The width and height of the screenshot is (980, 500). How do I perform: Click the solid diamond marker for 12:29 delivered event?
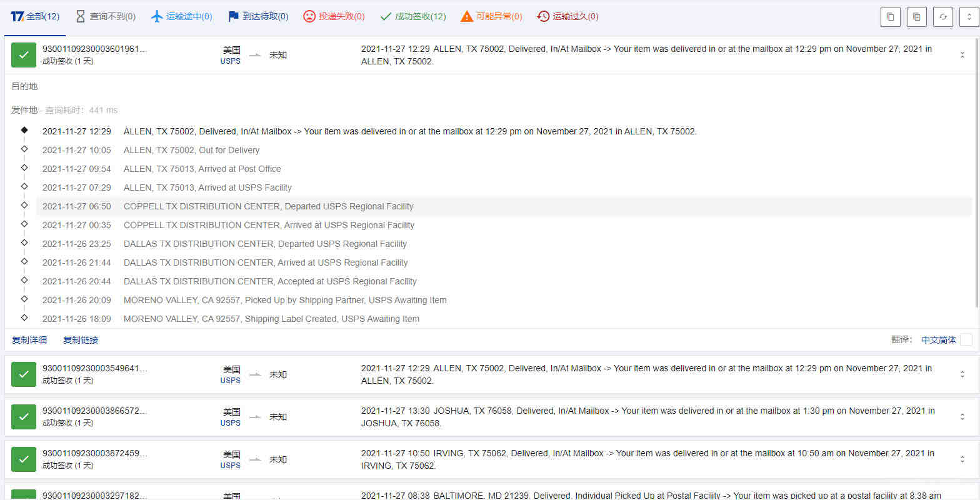coord(24,130)
